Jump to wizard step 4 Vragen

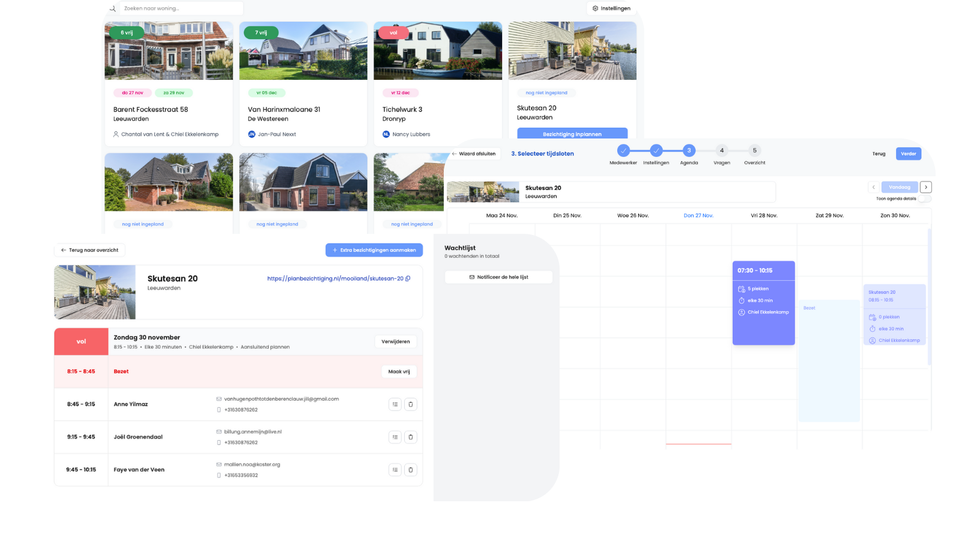click(x=722, y=150)
